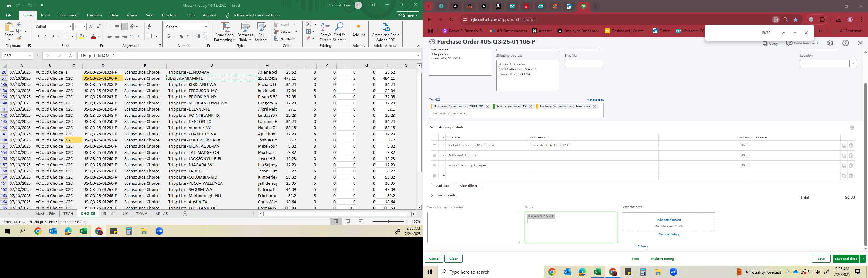The height and width of the screenshot is (278, 868).
Task: Switch to the AP=AR sheet tab
Action: click(162, 214)
